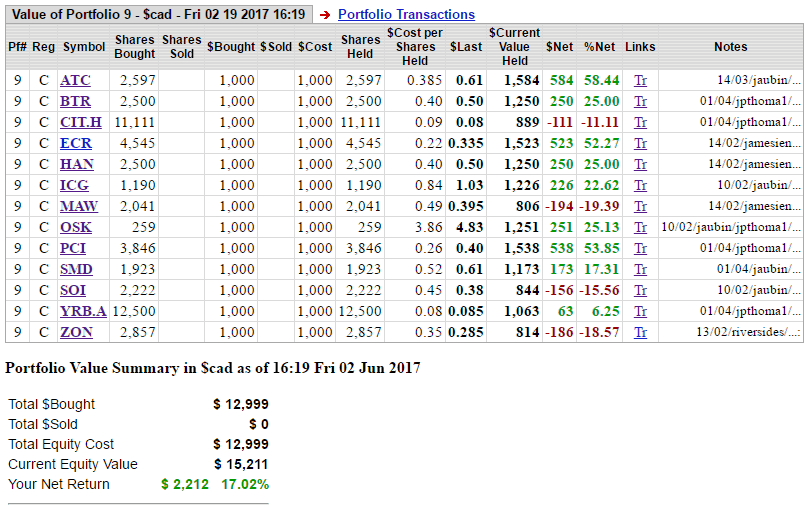The height and width of the screenshot is (507, 806).
Task: Select the MAW symbol link
Action: tap(79, 206)
